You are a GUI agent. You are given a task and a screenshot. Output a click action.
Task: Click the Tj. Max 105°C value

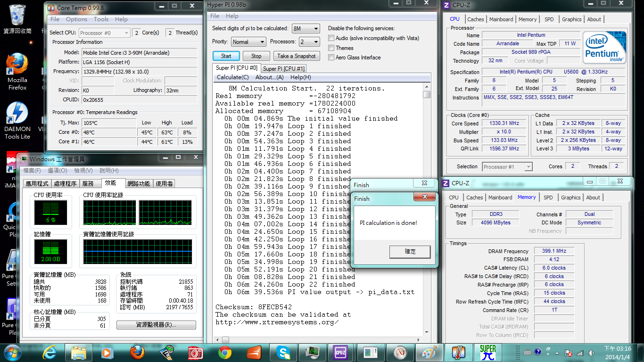pos(110,123)
